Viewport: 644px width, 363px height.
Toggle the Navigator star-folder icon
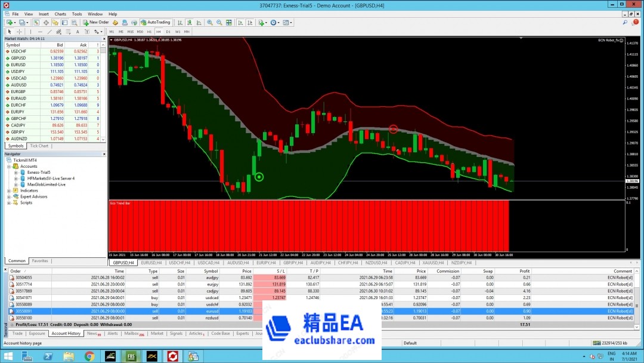(55, 23)
